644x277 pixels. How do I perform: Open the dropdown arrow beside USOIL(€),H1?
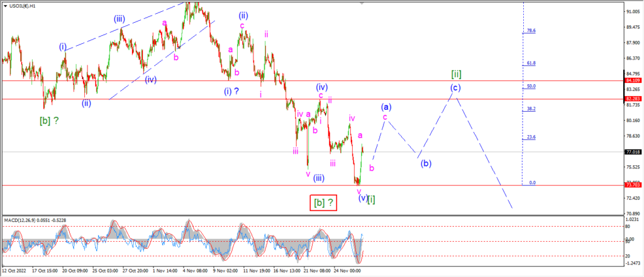click(x=5, y=6)
